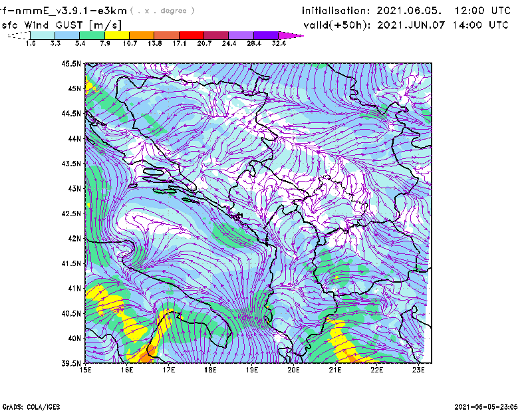
Task: Click the 23E longitude label
Action: 418,370
